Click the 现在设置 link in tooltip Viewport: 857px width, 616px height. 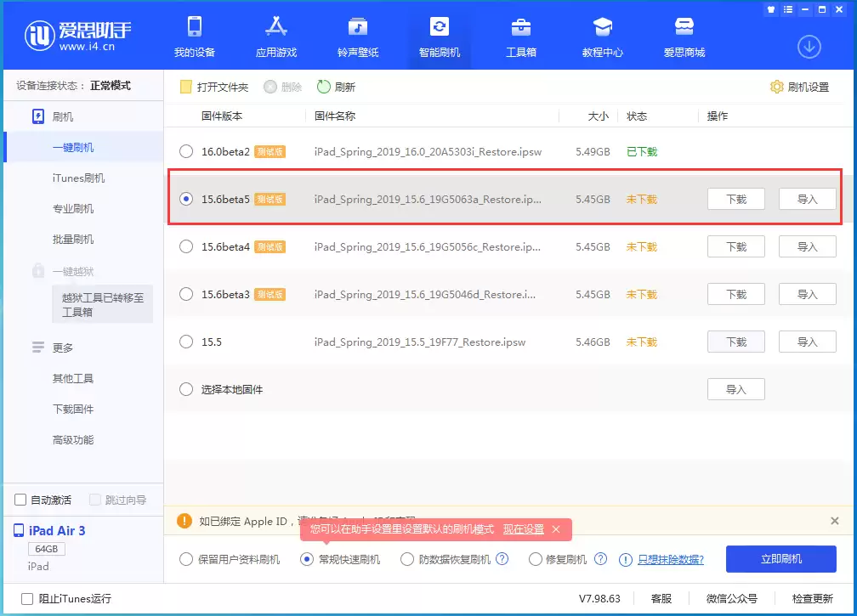[523, 529]
